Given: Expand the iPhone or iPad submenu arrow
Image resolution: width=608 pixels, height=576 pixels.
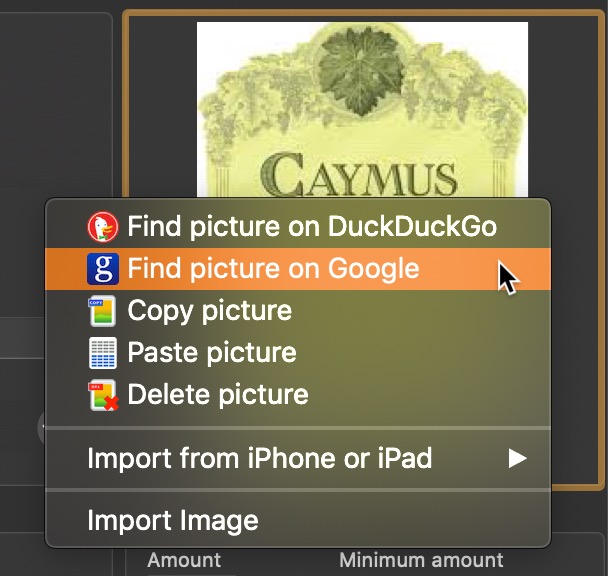Looking at the screenshot, I should (x=517, y=458).
